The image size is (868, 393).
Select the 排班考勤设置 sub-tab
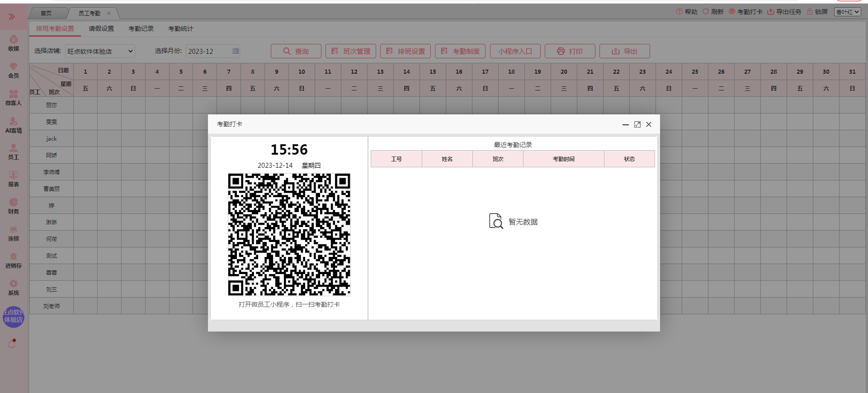click(55, 28)
